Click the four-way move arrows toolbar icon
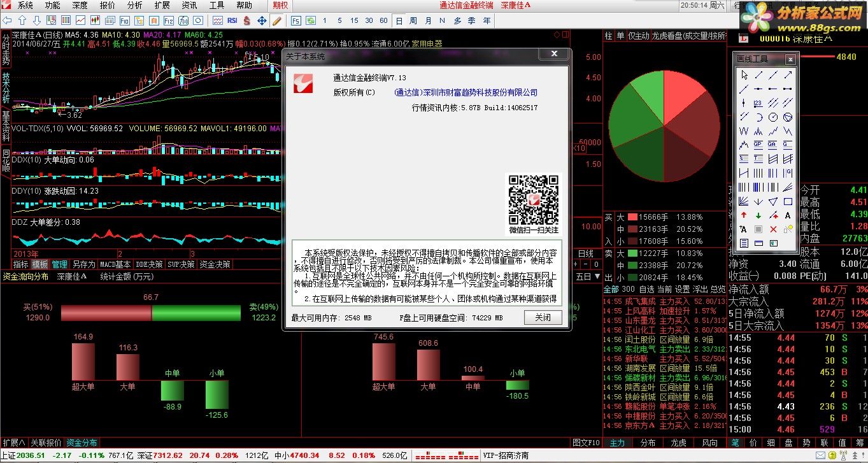868x463 pixels. click(262, 20)
